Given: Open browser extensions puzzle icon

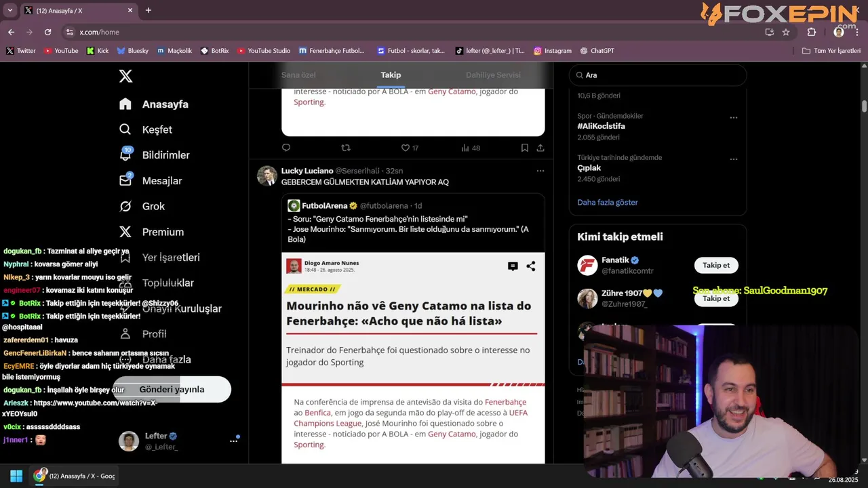Looking at the screenshot, I should coord(812,32).
